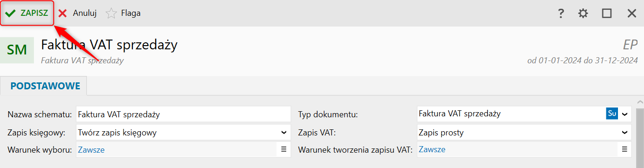
Task: Click the Zawsze link for Warunek wyboru
Action: click(91, 149)
